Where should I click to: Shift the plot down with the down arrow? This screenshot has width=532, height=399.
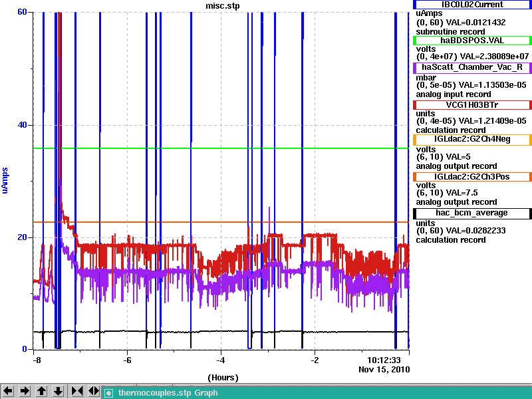pos(59,391)
